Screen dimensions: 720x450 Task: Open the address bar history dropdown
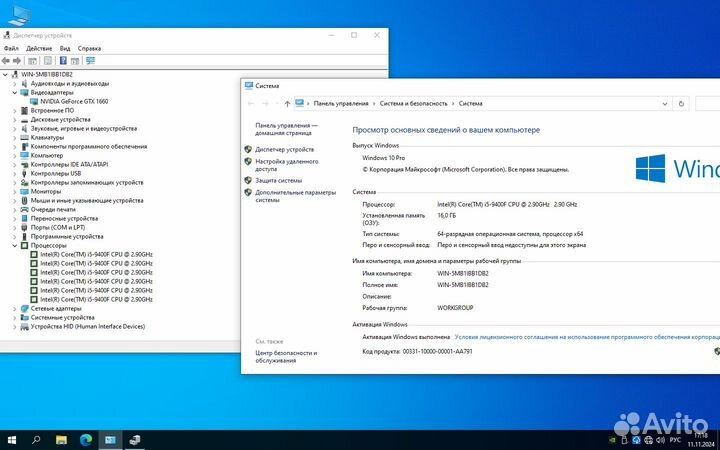(x=664, y=104)
